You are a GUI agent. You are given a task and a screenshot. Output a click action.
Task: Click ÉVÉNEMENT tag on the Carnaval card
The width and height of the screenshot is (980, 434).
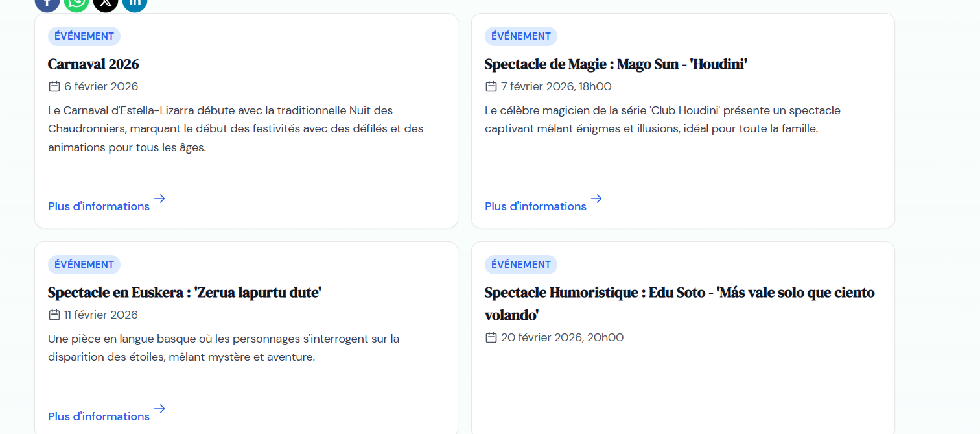pyautogui.click(x=84, y=36)
